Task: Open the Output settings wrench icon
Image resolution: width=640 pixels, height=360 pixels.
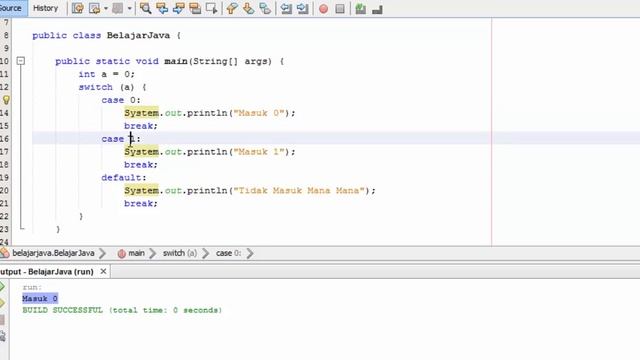Action: coord(2,336)
